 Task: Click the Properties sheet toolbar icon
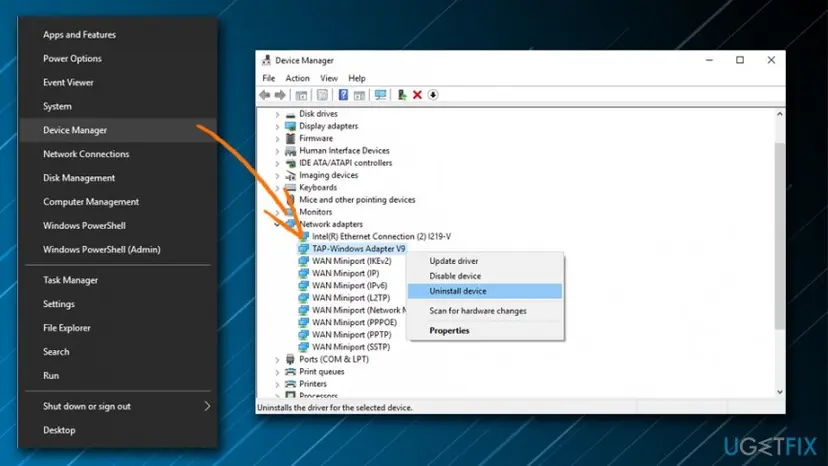(x=322, y=95)
